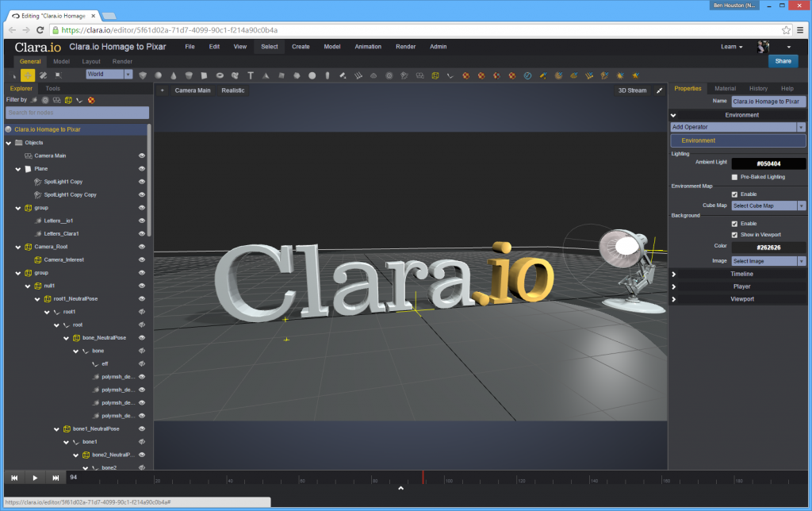Toggle visibility of Camera_Interest
The width and height of the screenshot is (812, 511).
pos(141,259)
